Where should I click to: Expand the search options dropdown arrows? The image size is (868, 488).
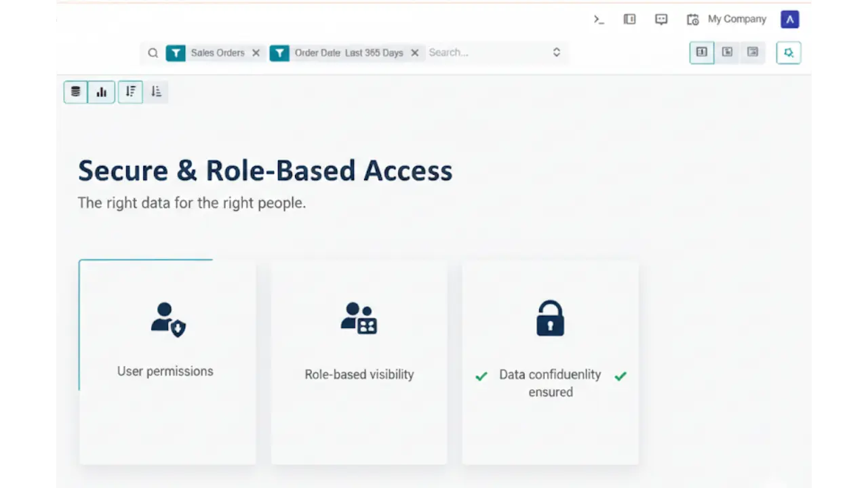(x=556, y=52)
